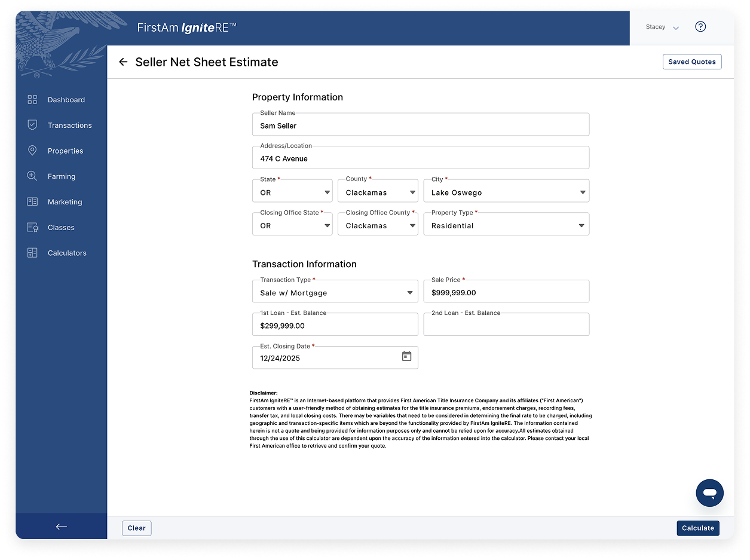Click the Marketing icon in sidebar

[x=32, y=202]
